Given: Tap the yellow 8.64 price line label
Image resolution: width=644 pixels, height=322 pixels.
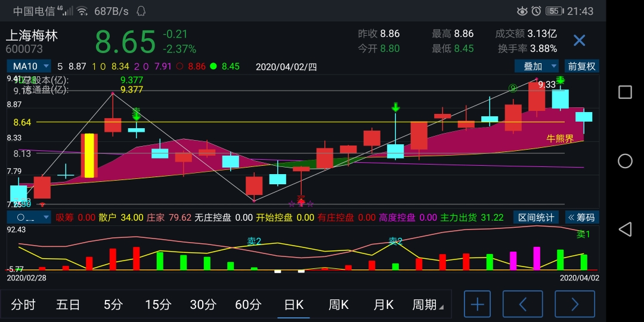Looking at the screenshot, I should pyautogui.click(x=22, y=122).
